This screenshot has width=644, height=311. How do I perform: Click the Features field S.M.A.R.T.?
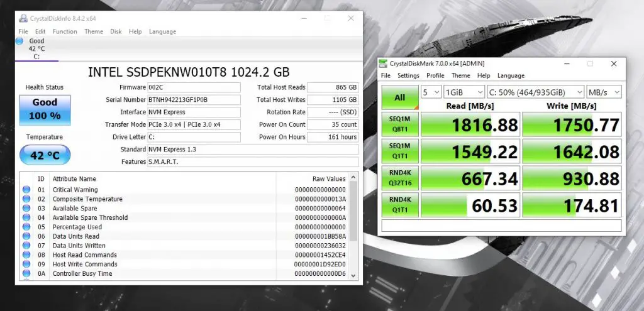pyautogui.click(x=253, y=162)
